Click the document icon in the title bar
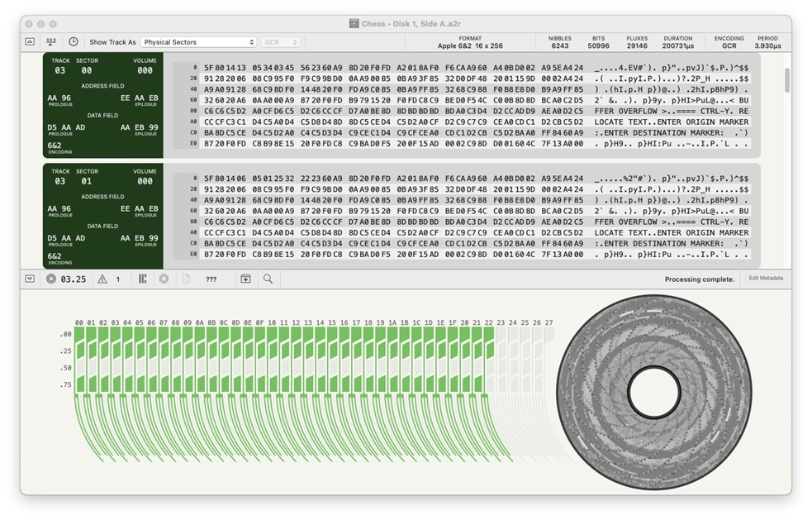Image resolution: width=812 pixels, height=520 pixels. 354,23
